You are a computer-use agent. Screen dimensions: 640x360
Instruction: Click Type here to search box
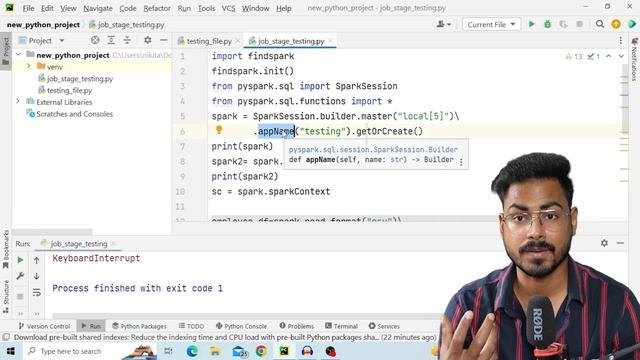(70, 351)
